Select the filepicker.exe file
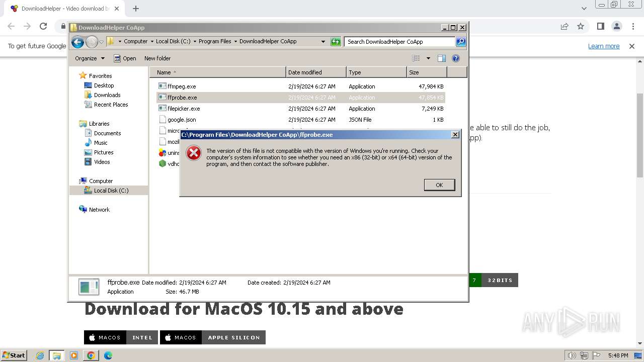The image size is (644, 362). tap(184, 109)
